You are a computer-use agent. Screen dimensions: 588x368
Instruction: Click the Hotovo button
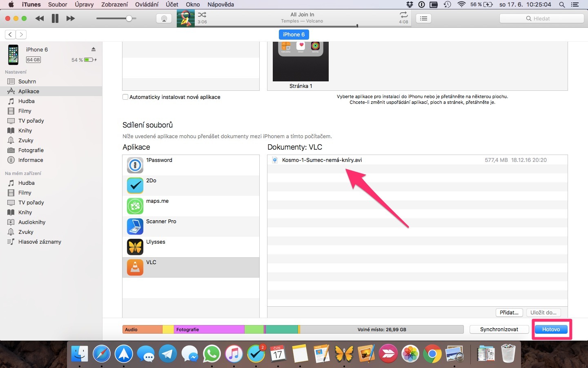click(x=551, y=330)
